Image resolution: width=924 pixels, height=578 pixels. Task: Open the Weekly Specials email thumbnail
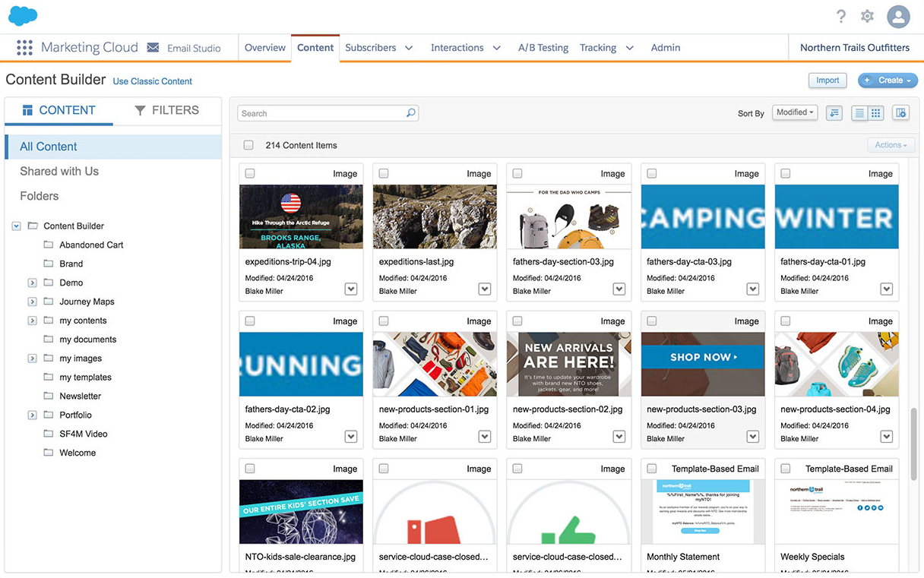click(837, 511)
